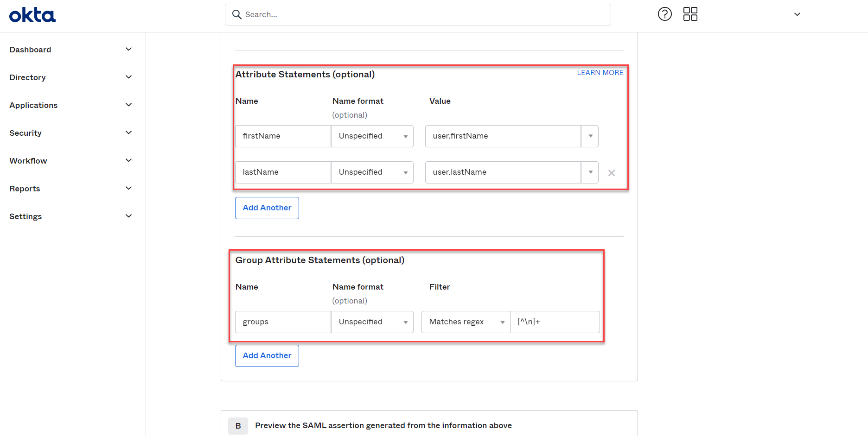Open the user account dropdown chevron
Viewport: 868px width, 436px height.
pos(797,14)
